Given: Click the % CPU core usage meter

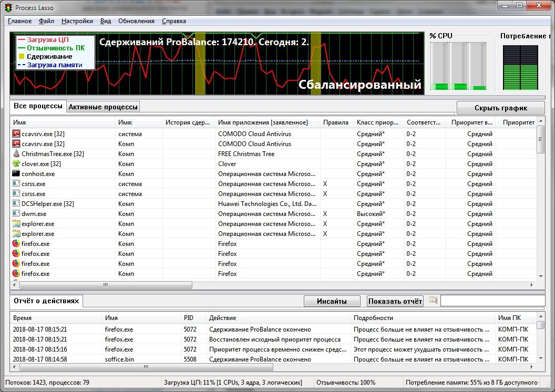Looking at the screenshot, I should point(458,66).
